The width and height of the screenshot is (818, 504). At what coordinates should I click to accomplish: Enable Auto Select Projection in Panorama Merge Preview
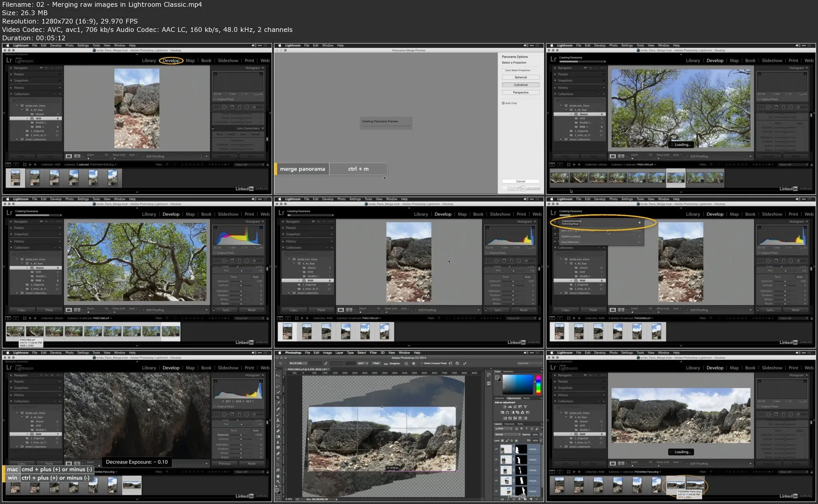(503, 70)
